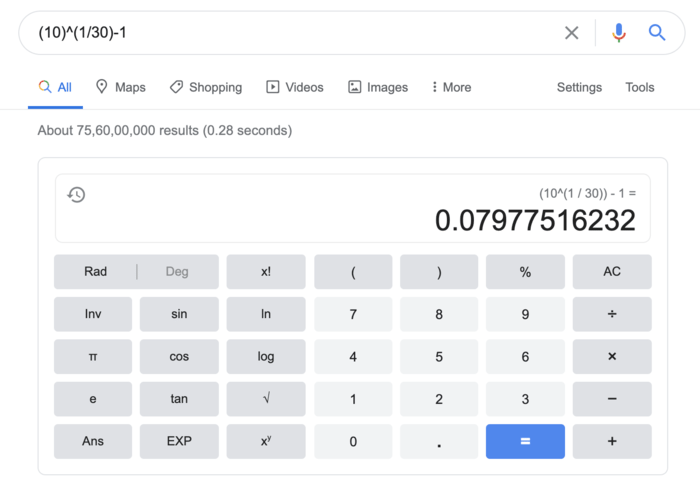Switch to the Videos tab
Viewport: 700px width, 482px height.
[295, 87]
